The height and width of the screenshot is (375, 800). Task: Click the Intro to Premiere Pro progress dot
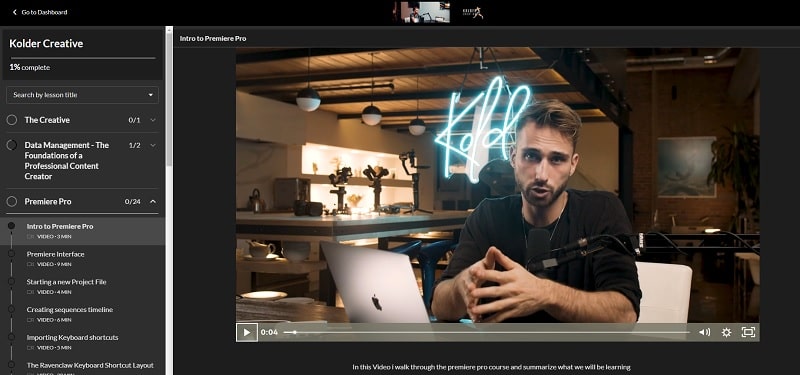coord(11,226)
